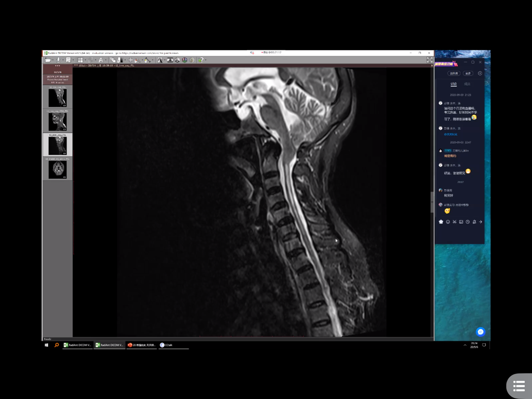Click the help question mark icon
This screenshot has width=532, height=399.
coord(200,60)
